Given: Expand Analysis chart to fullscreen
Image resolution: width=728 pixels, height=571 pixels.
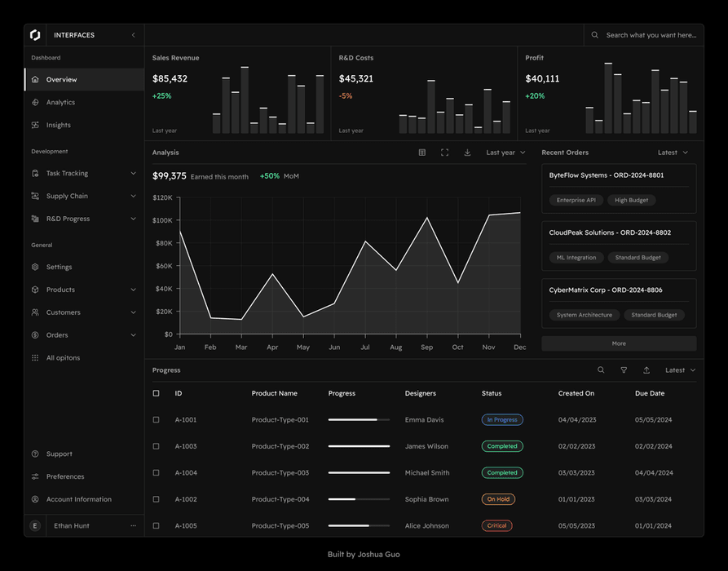Looking at the screenshot, I should [444, 153].
